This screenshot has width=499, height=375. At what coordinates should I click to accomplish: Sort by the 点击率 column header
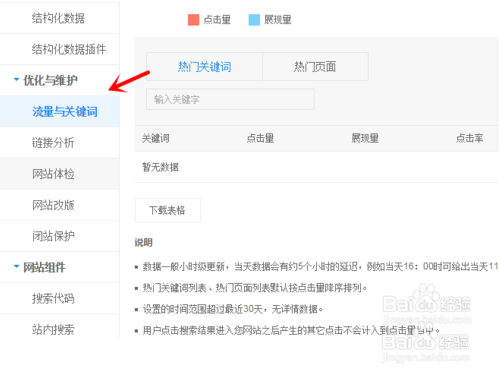point(470,138)
